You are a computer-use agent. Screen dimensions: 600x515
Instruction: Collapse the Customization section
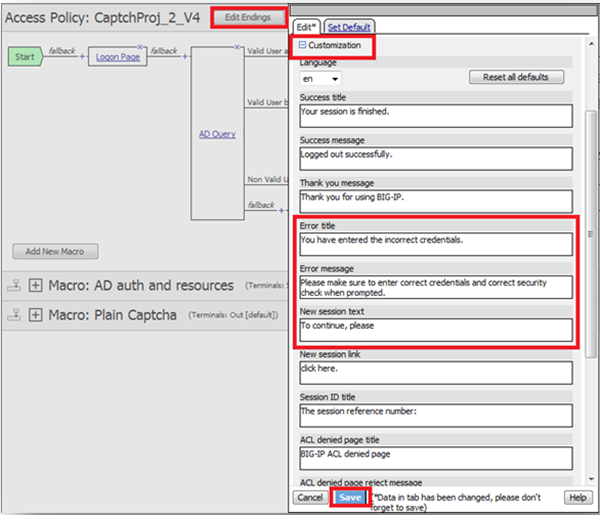tap(302, 45)
